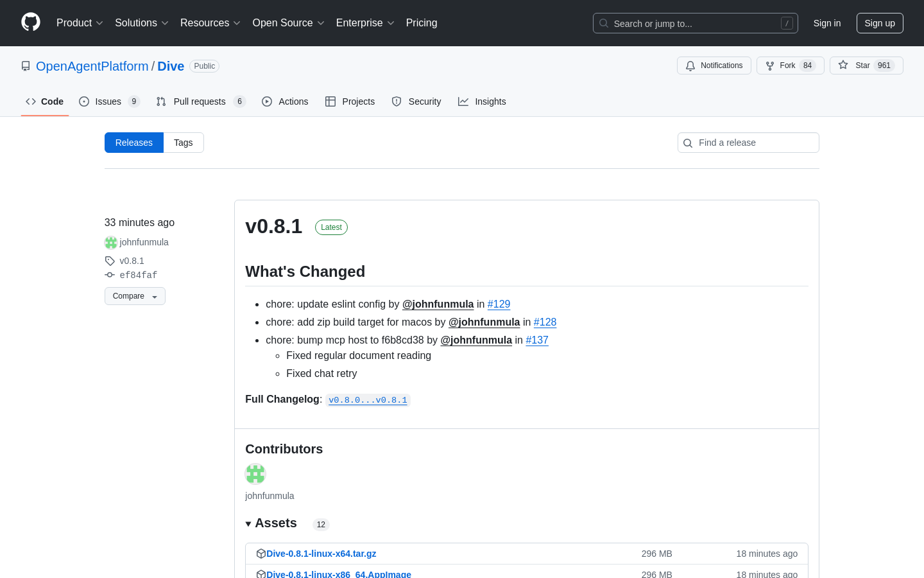Switch to the Pull requests tab
Screen dimensions: 924x578
[x=201, y=101]
